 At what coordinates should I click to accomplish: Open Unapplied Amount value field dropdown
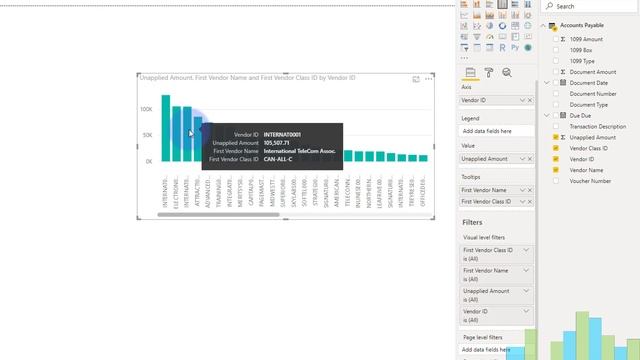[x=522, y=159]
